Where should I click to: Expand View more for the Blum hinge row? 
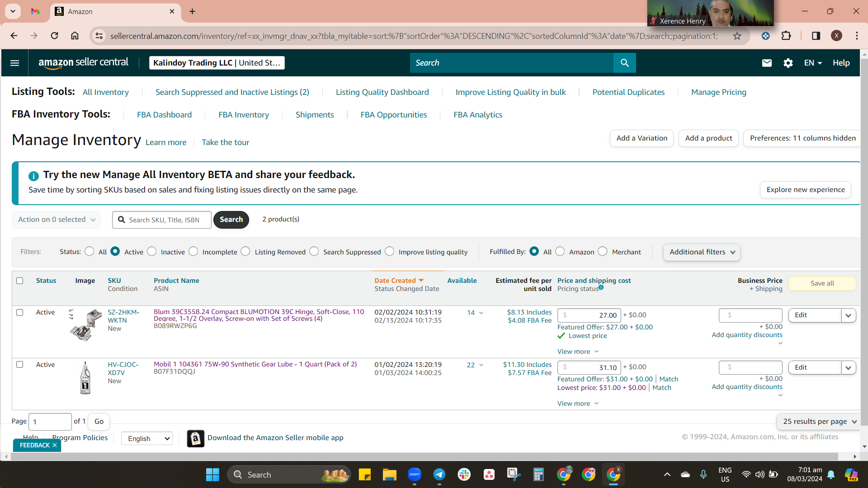pos(578,352)
